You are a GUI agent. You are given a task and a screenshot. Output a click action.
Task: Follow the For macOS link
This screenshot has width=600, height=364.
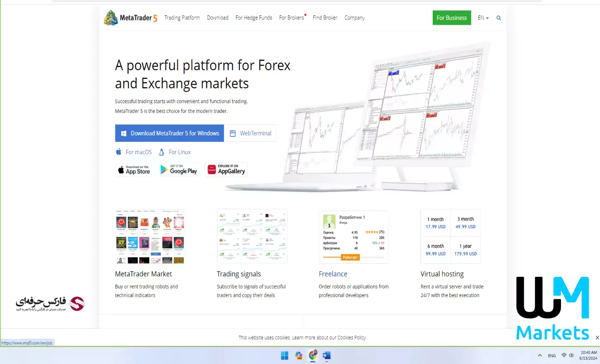139,152
